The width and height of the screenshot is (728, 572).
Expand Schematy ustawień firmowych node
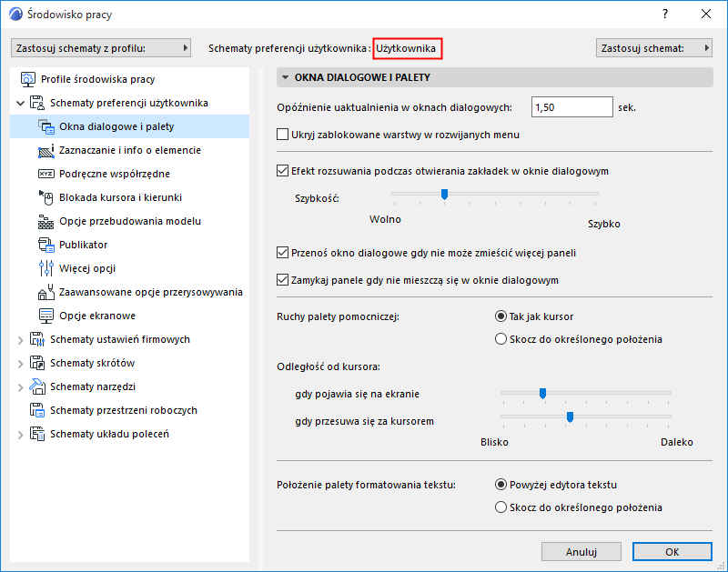[x=20, y=340]
